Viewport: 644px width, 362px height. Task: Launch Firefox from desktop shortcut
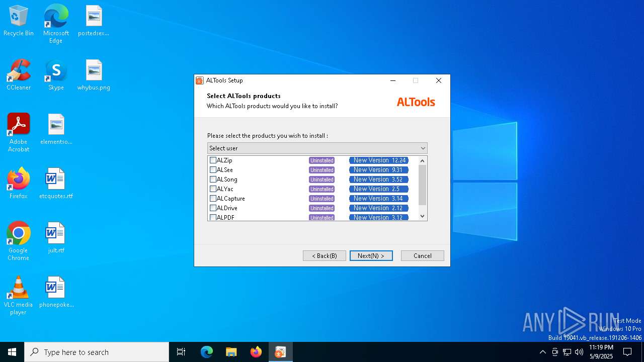(19, 184)
